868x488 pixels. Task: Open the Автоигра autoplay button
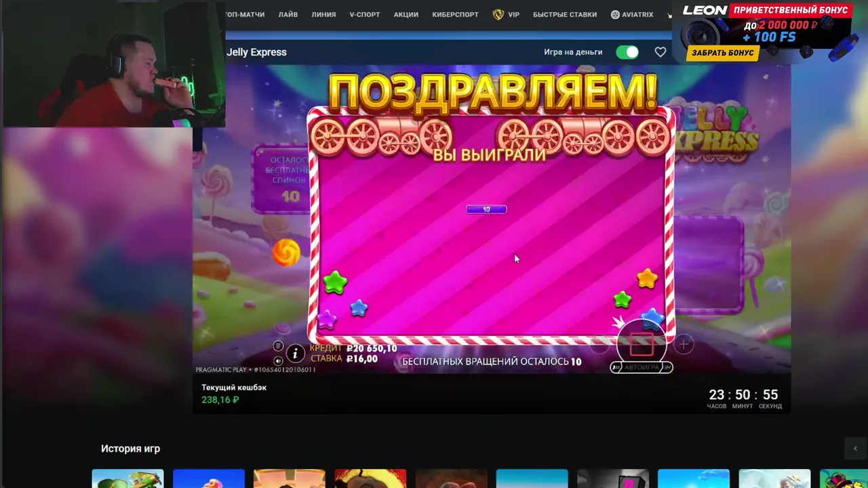[x=642, y=367]
